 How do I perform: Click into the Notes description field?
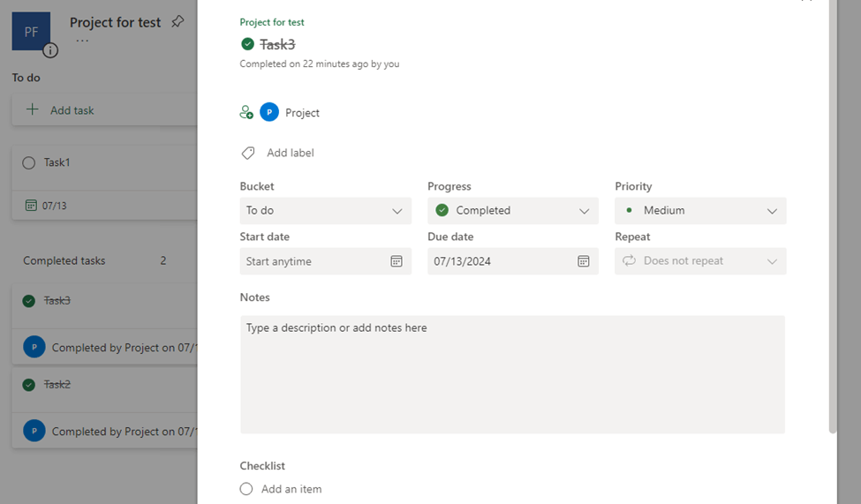(512, 374)
